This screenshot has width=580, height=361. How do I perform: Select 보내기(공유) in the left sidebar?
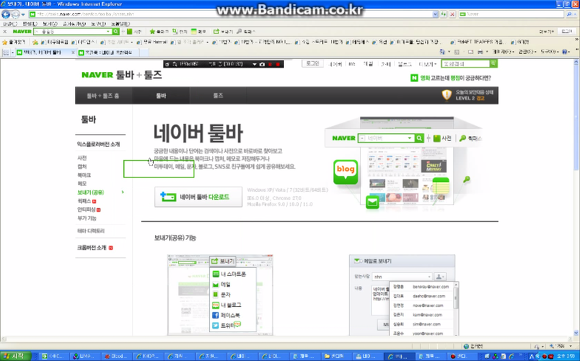pos(91,192)
